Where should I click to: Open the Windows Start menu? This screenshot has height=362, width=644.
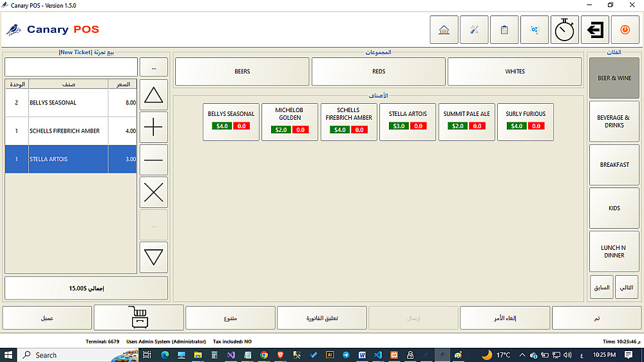coord(8,355)
